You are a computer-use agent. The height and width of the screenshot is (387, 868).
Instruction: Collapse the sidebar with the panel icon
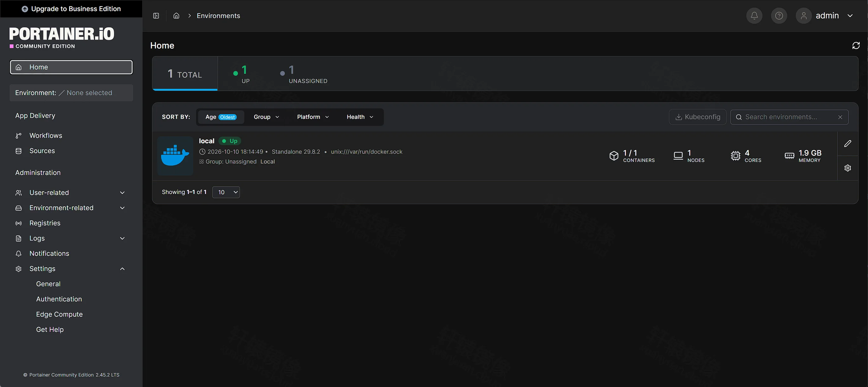156,16
